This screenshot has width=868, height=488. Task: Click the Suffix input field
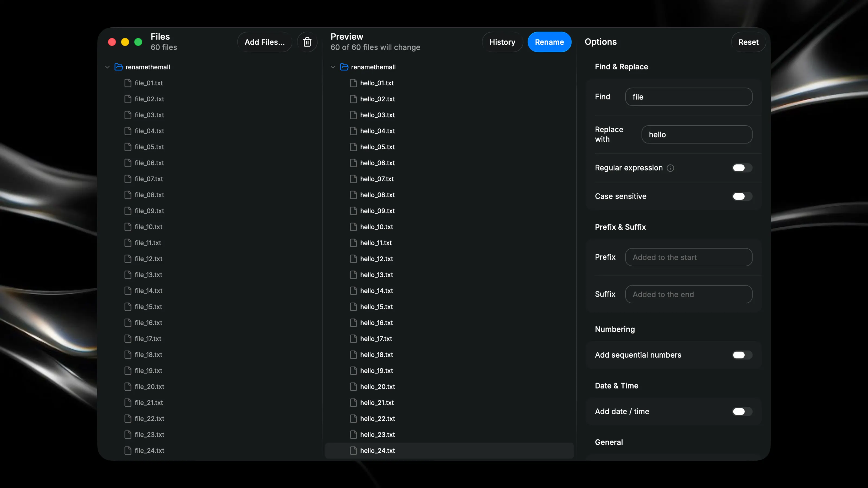tap(689, 294)
